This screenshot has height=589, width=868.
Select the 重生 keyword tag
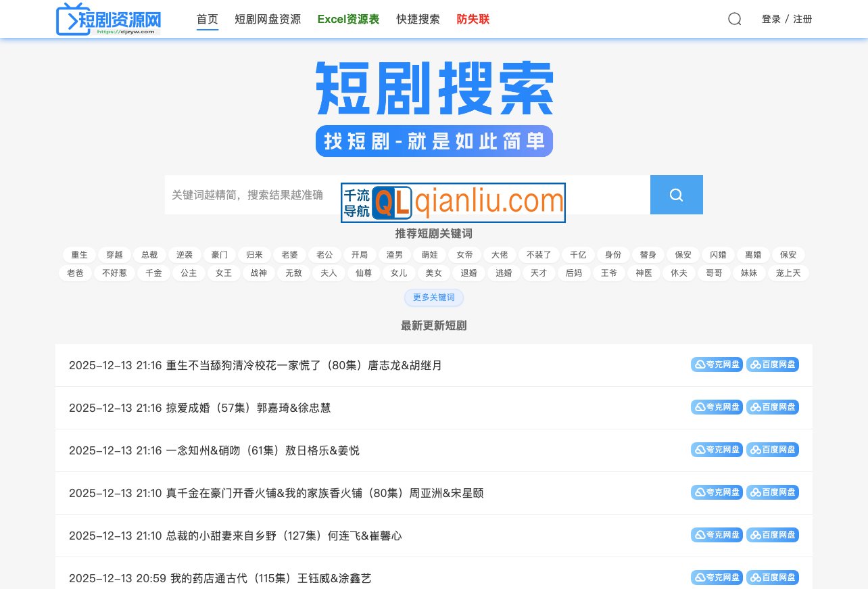(79, 254)
